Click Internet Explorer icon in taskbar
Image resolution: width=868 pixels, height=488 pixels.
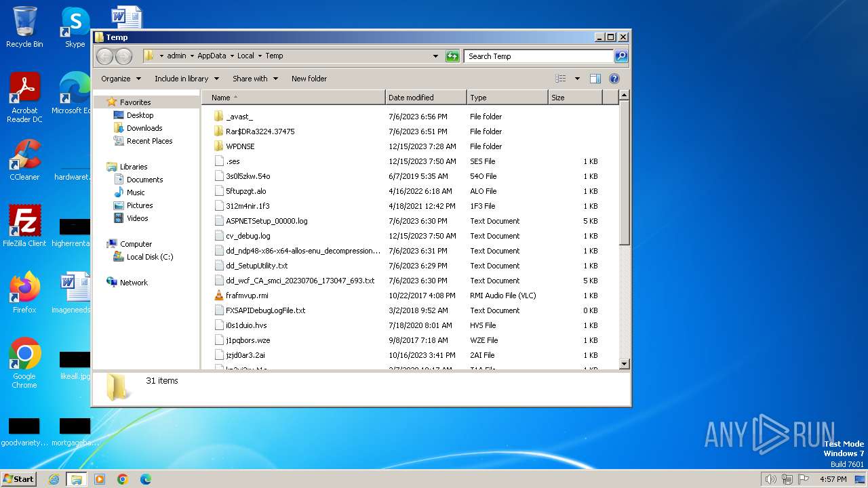tap(54, 479)
